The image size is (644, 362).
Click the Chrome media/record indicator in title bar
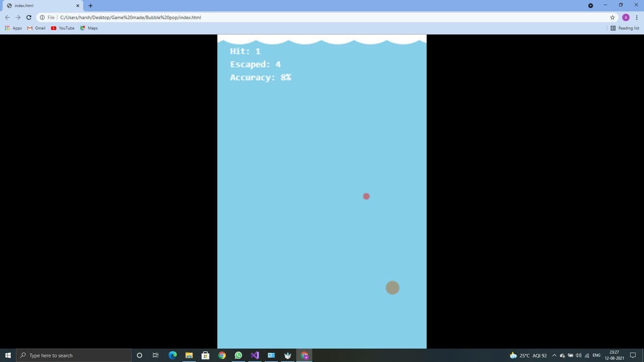click(x=591, y=6)
